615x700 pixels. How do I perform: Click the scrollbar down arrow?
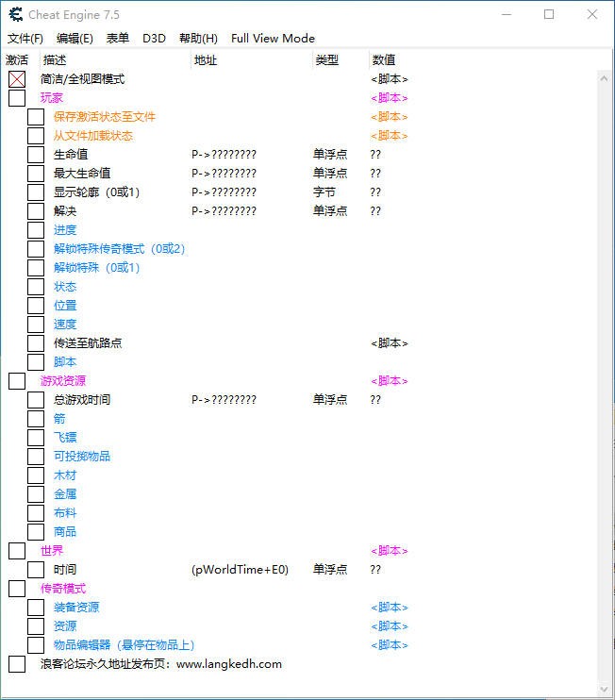(604, 690)
